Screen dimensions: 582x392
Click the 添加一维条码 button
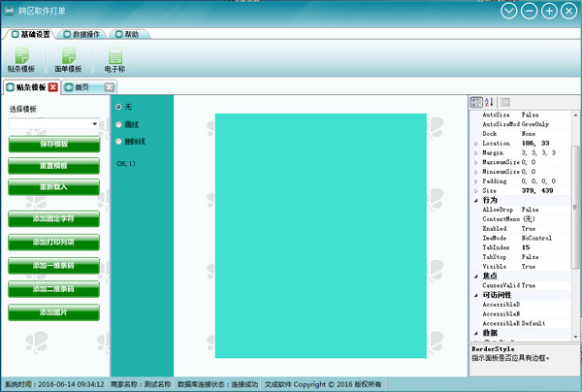click(53, 266)
